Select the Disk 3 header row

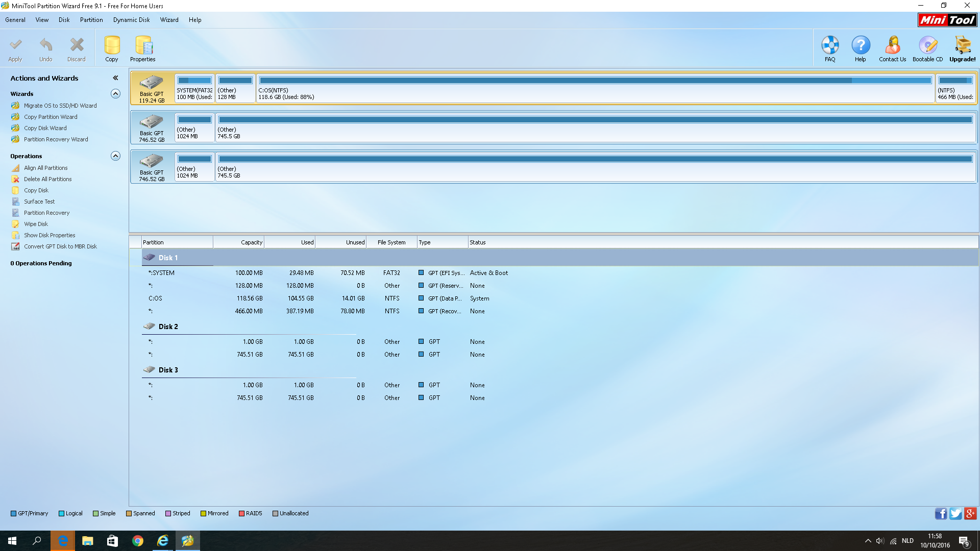coord(560,370)
